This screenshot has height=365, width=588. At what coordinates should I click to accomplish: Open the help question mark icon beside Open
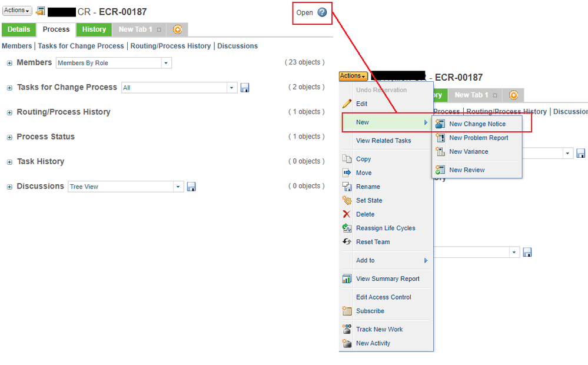[322, 12]
